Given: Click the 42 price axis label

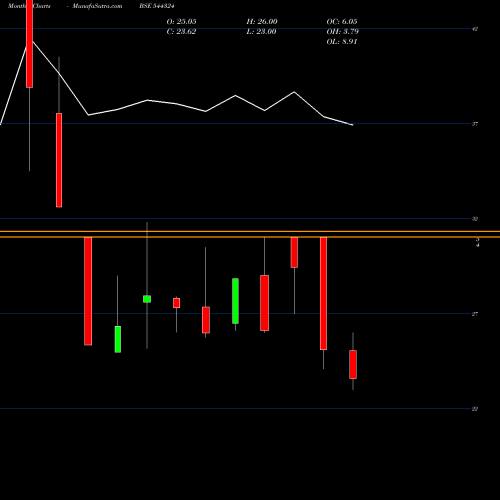Looking at the screenshot, I should [475, 29].
